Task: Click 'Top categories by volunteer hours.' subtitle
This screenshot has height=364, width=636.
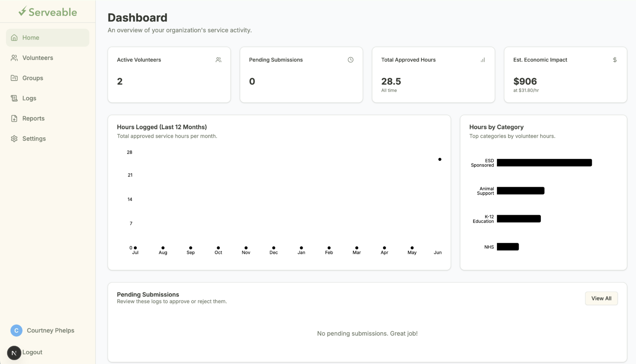Action: (x=512, y=136)
